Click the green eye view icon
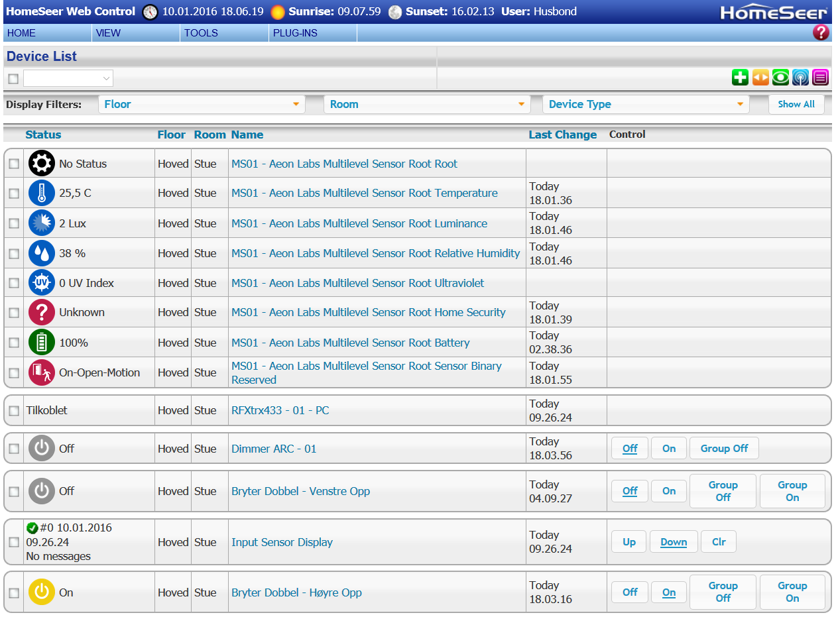The height and width of the screenshot is (617, 840). click(780, 78)
